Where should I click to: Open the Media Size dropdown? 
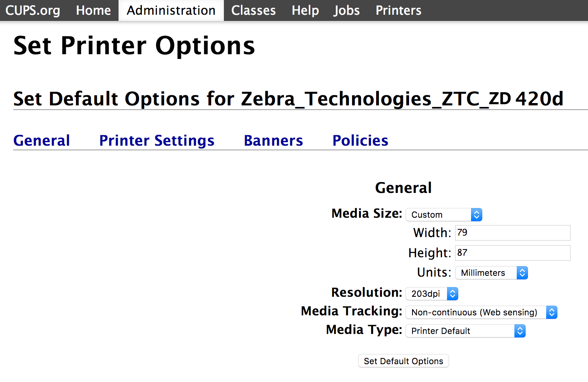444,215
